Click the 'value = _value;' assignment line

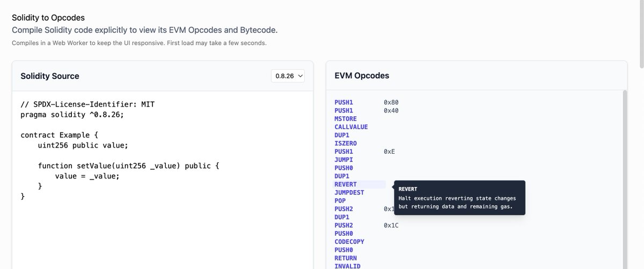tap(87, 176)
